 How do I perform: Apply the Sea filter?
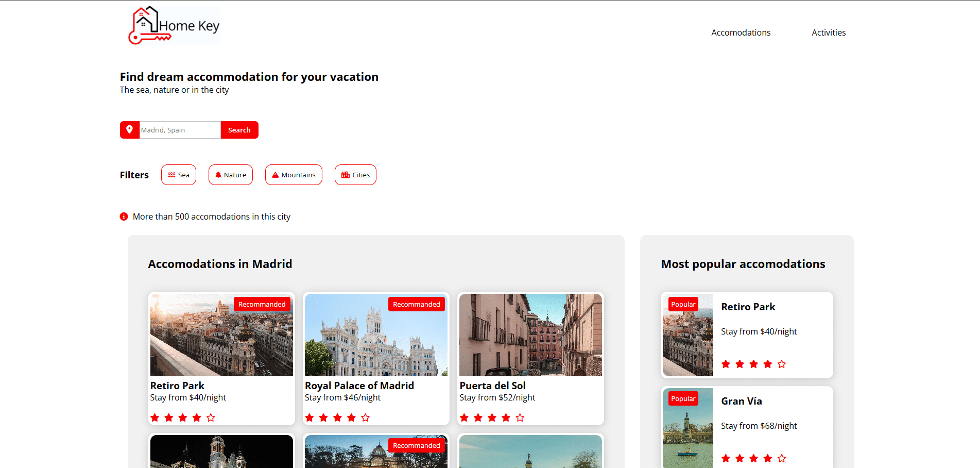179,175
